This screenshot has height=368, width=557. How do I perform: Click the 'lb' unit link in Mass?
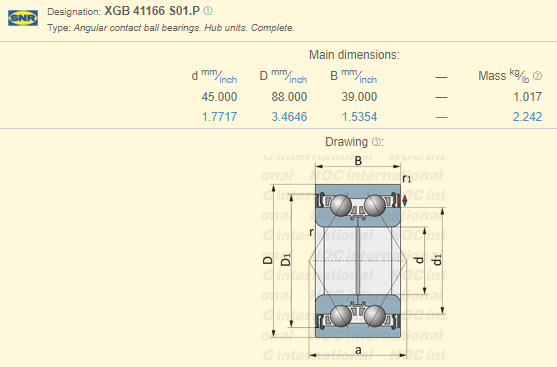[525, 80]
